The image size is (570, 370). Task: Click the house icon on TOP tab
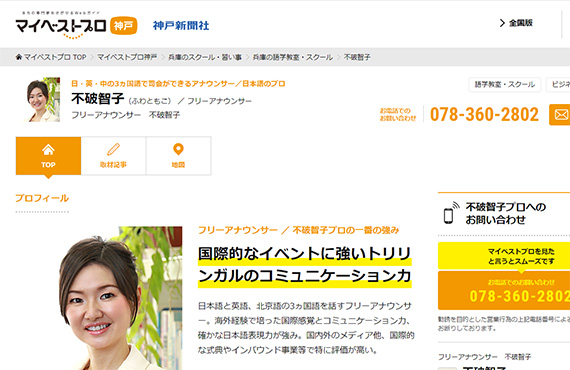(48, 149)
